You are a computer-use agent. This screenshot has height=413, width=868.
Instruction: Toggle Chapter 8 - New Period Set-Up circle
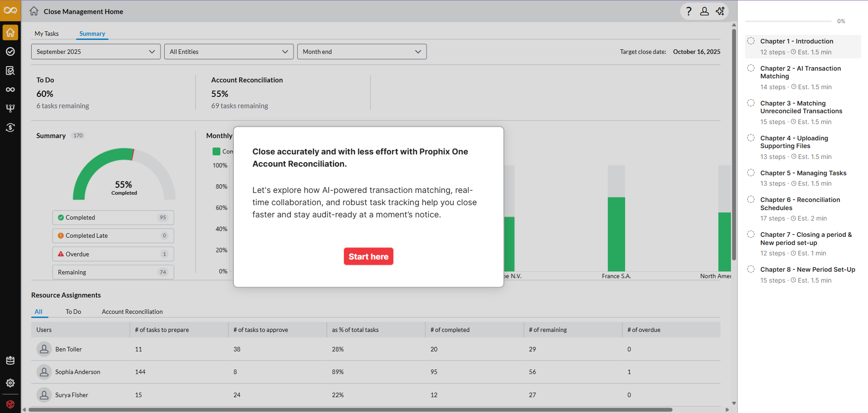click(751, 269)
